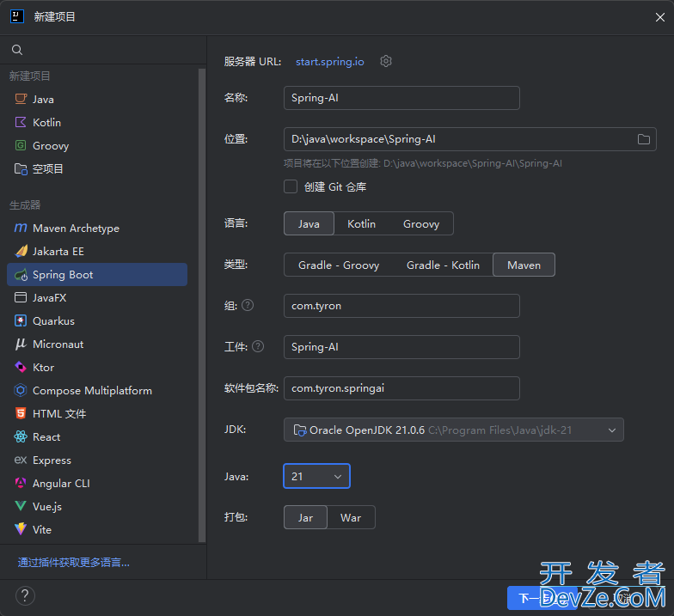Click the 名称 field containing Spring-AI

point(401,98)
